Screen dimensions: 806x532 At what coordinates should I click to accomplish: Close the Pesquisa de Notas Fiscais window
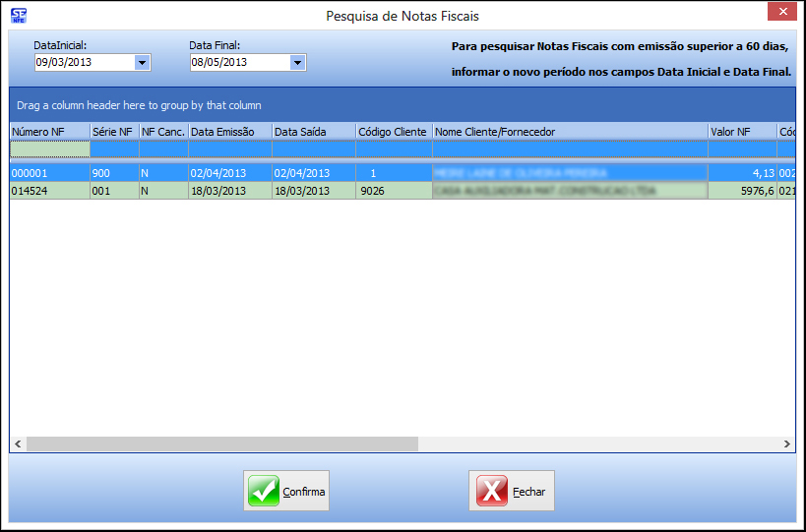(782, 11)
